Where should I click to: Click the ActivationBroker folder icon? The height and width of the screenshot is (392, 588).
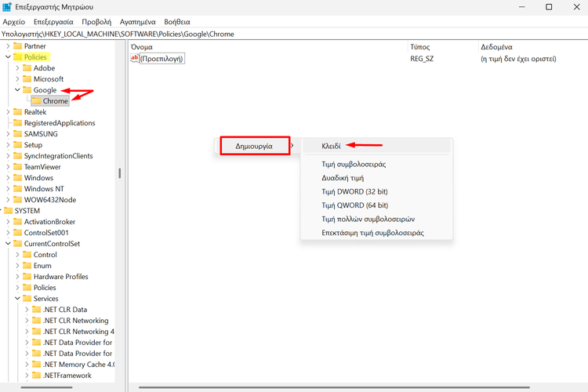click(x=17, y=222)
